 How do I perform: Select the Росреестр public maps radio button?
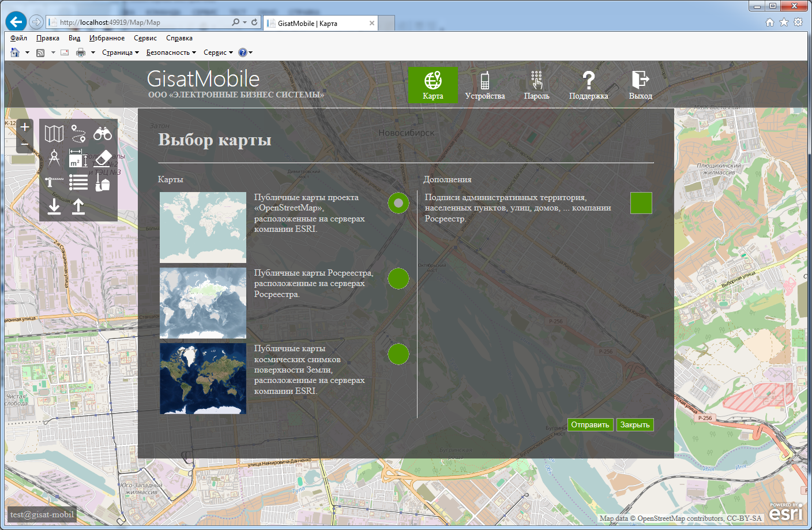[x=399, y=279]
